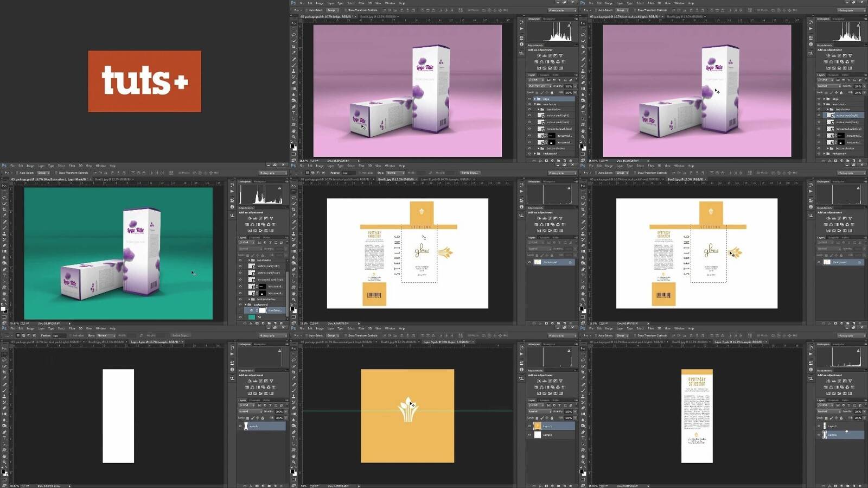Viewport: 868px width, 488px height.
Task: Select the Zoom tool in the teal-background window
Action: click(4, 299)
